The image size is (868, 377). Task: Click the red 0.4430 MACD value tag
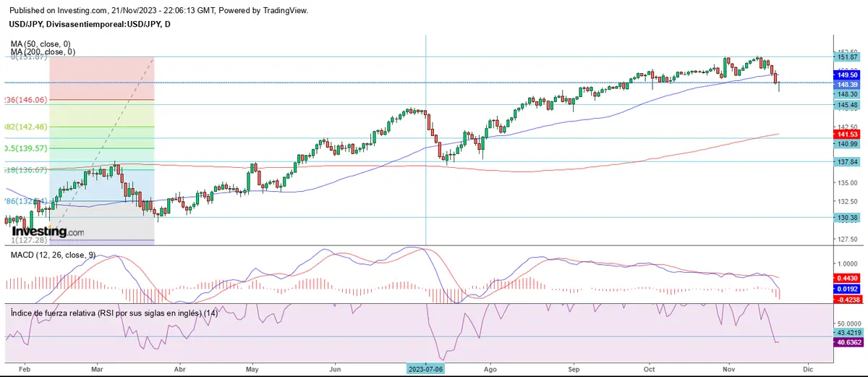click(847, 278)
